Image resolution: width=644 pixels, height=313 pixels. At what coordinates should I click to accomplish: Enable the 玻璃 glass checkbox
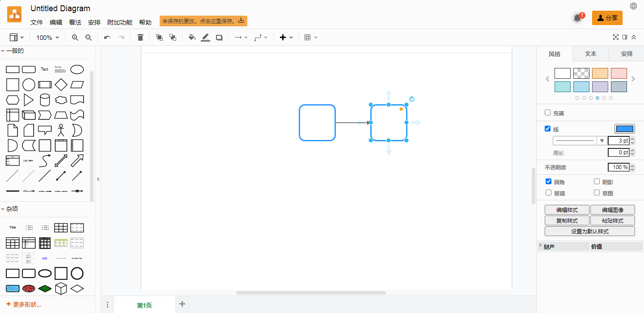[549, 193]
